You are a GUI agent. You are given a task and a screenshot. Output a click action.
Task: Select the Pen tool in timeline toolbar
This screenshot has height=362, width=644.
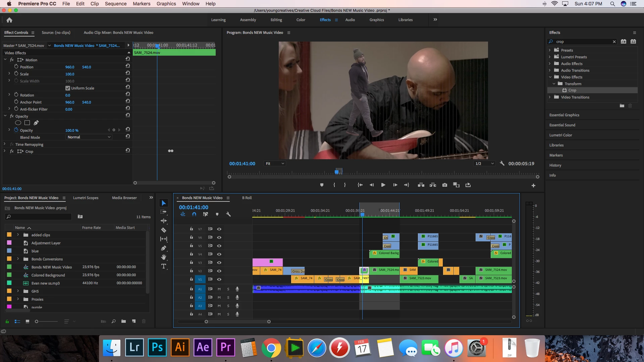click(164, 248)
